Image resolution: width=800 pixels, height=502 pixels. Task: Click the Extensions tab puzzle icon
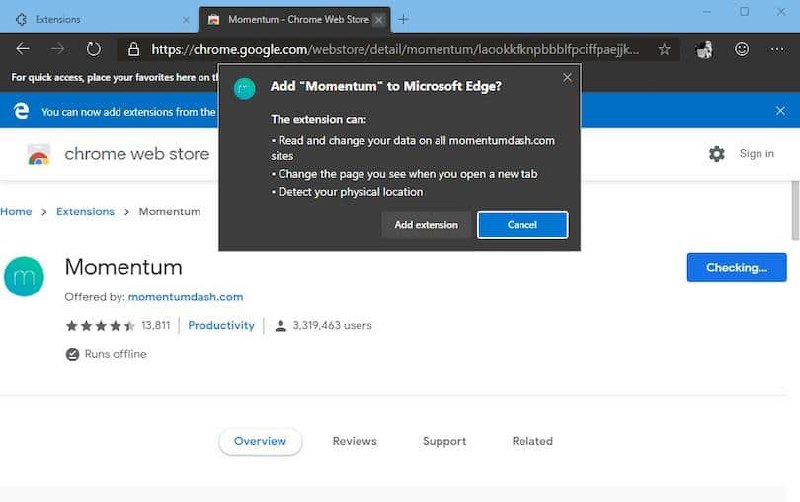point(21,19)
